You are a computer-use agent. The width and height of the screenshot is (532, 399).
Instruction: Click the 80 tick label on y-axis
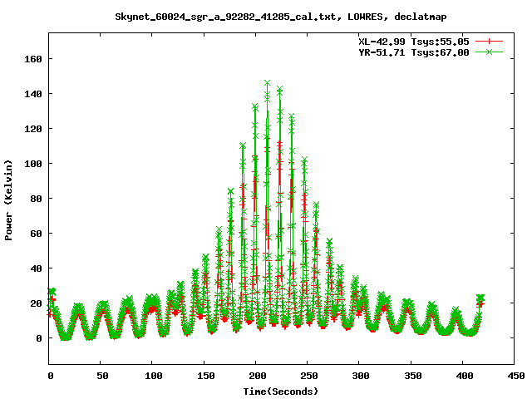click(36, 199)
